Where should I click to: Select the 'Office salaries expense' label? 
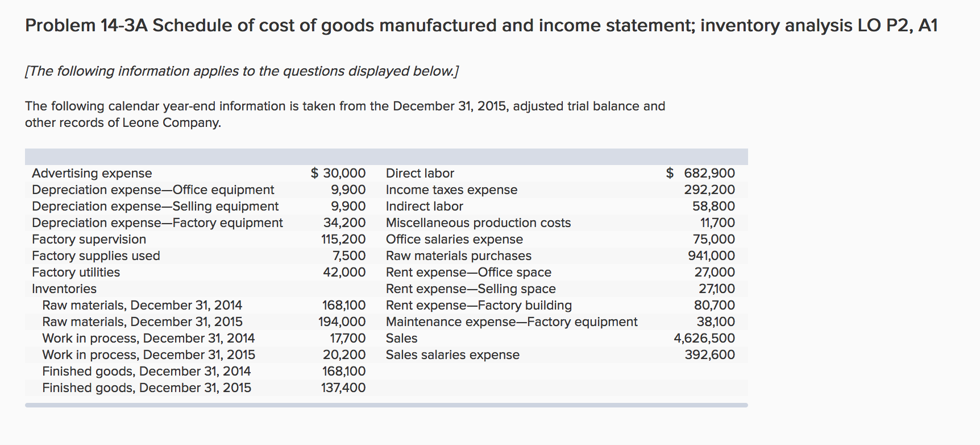click(x=455, y=239)
